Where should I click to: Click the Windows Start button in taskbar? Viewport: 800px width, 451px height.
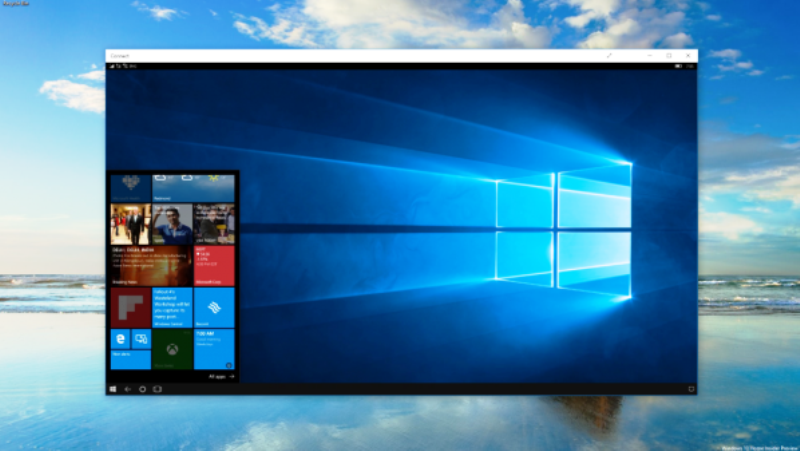(x=113, y=388)
